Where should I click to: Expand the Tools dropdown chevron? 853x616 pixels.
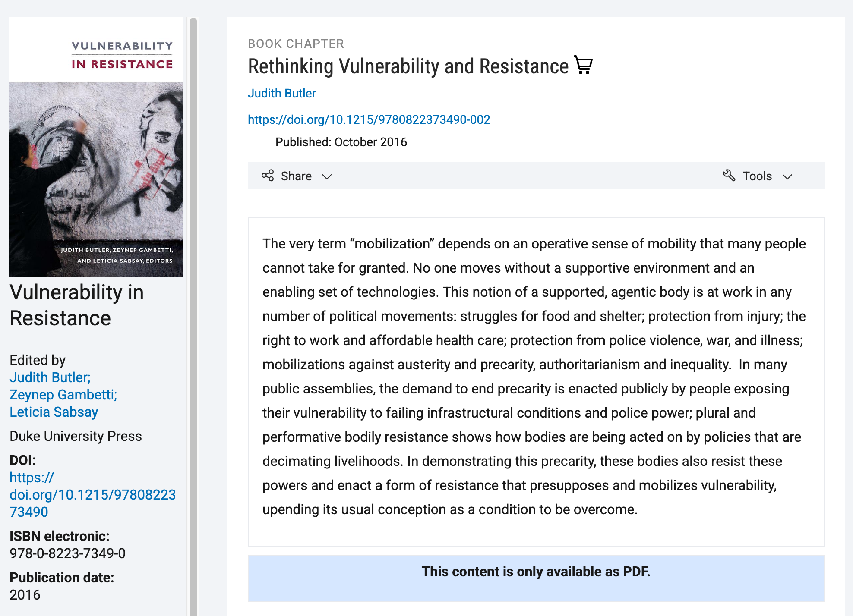pyautogui.click(x=787, y=176)
